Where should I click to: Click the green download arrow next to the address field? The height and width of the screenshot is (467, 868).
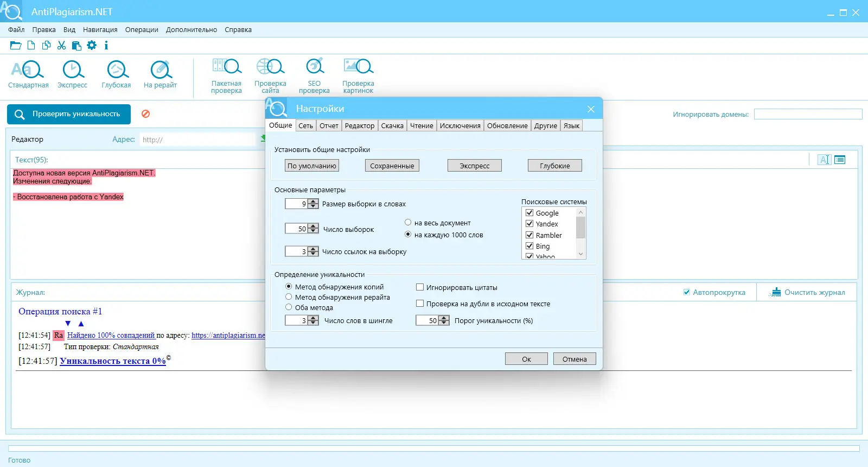pyautogui.click(x=263, y=138)
